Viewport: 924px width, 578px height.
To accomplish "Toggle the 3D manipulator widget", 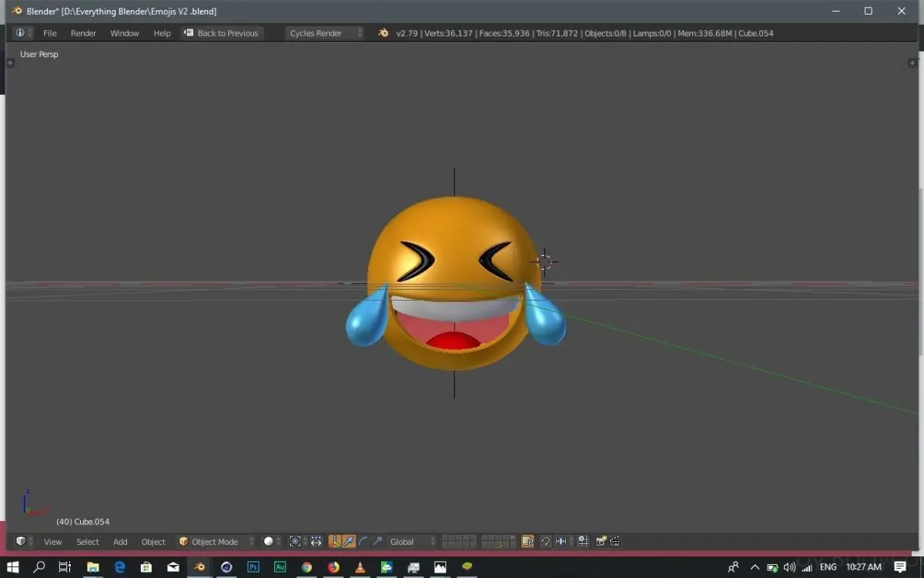I will point(335,542).
